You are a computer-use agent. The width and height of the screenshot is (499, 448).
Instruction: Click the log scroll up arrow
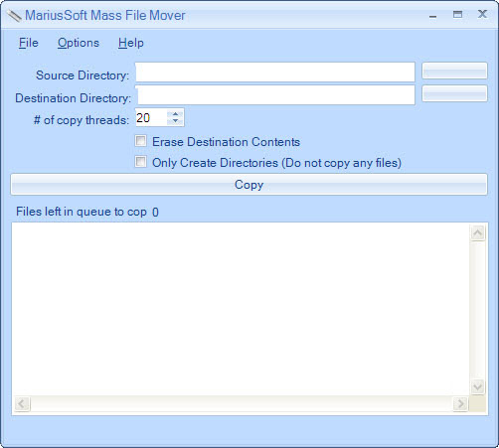(x=478, y=233)
